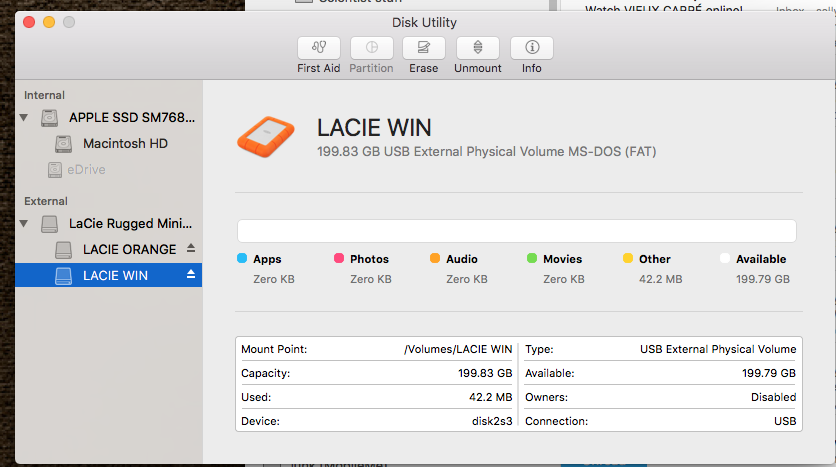Image resolution: width=836 pixels, height=467 pixels.
Task: Collapse the LaCie Rugged Mini disclosure triangle
Action: (24, 223)
